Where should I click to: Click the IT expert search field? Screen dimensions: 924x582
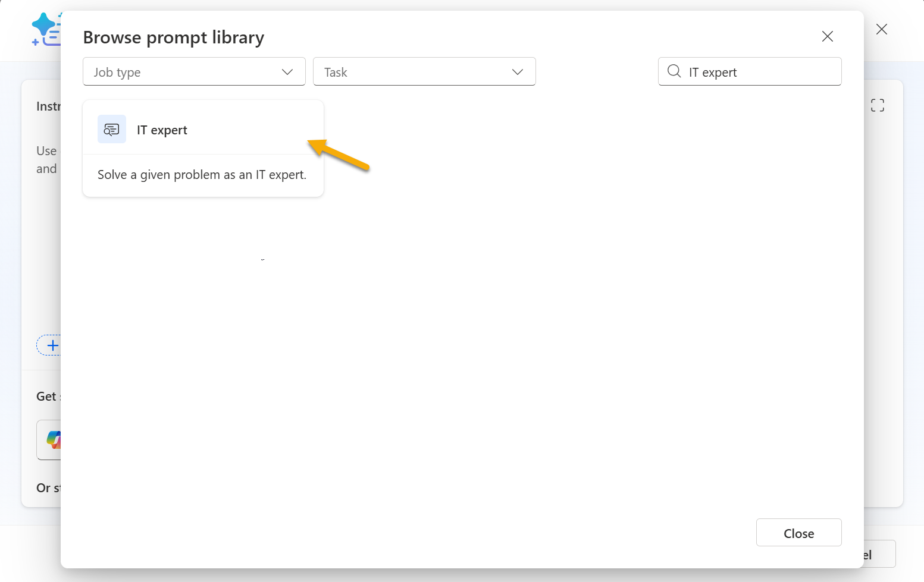pyautogui.click(x=750, y=72)
